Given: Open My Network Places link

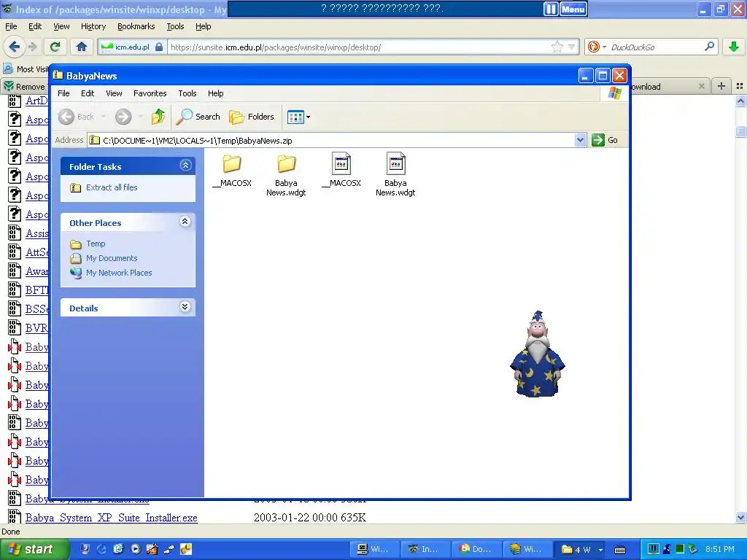Looking at the screenshot, I should (119, 273).
